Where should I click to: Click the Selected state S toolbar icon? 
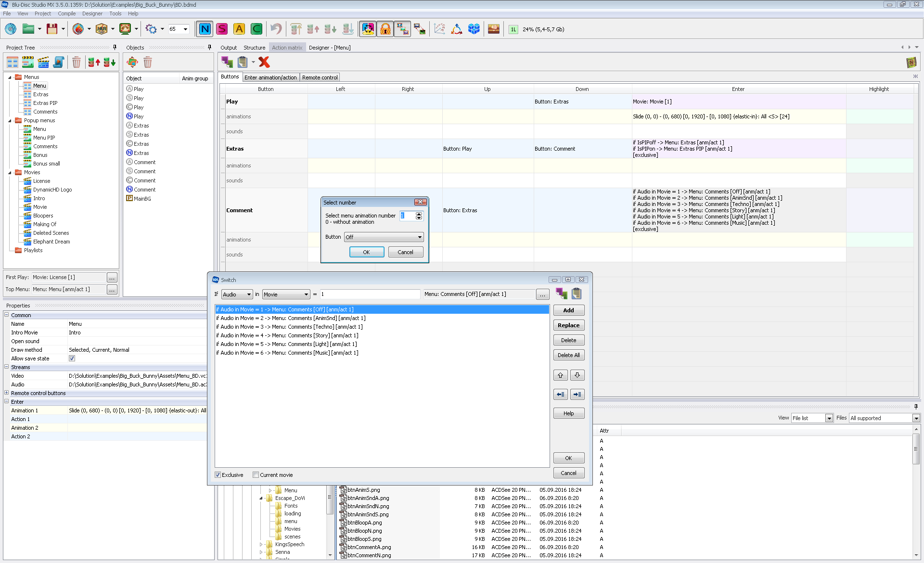coord(222,29)
